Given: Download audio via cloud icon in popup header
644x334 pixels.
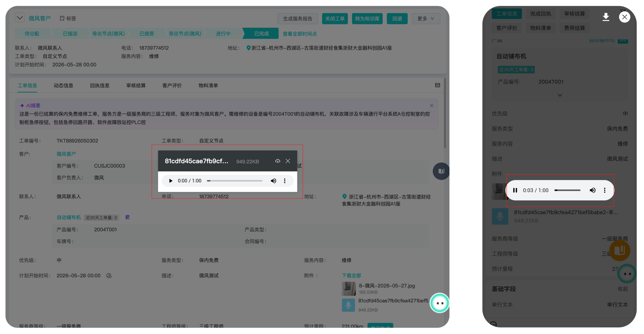Looking at the screenshot, I should pos(277,161).
